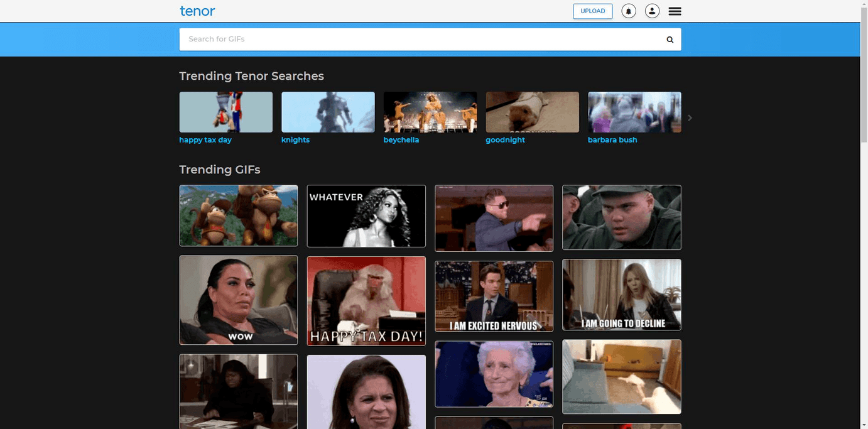Open the elderly woman smiling GIF
Screen dimensions: 868x429
coord(494,374)
